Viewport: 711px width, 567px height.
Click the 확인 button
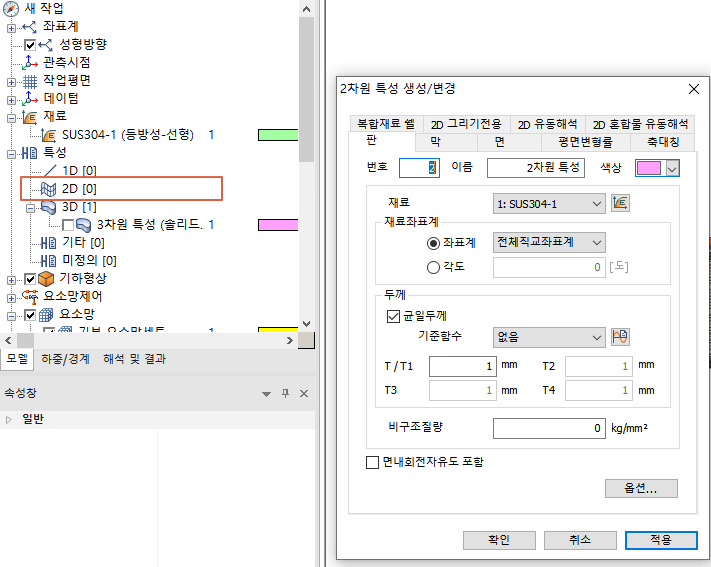click(499, 540)
